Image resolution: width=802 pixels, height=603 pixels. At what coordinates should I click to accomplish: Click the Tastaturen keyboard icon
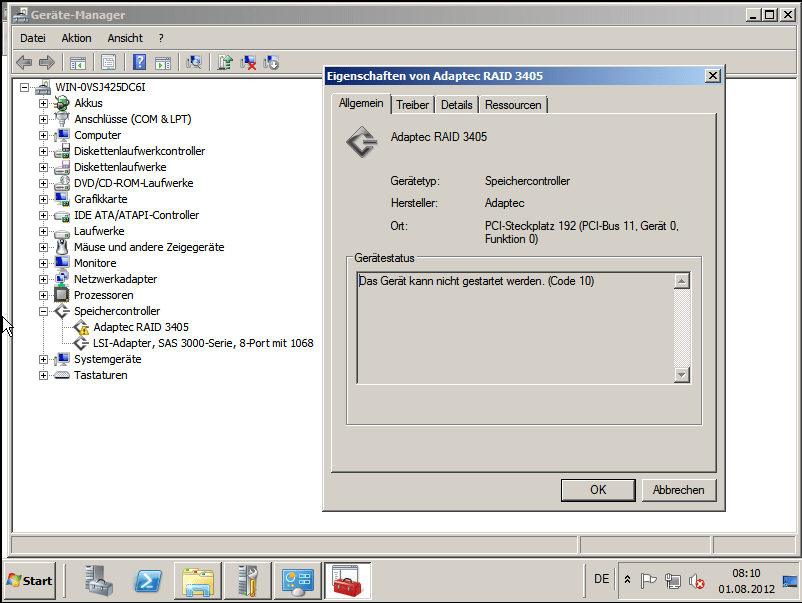[x=62, y=375]
